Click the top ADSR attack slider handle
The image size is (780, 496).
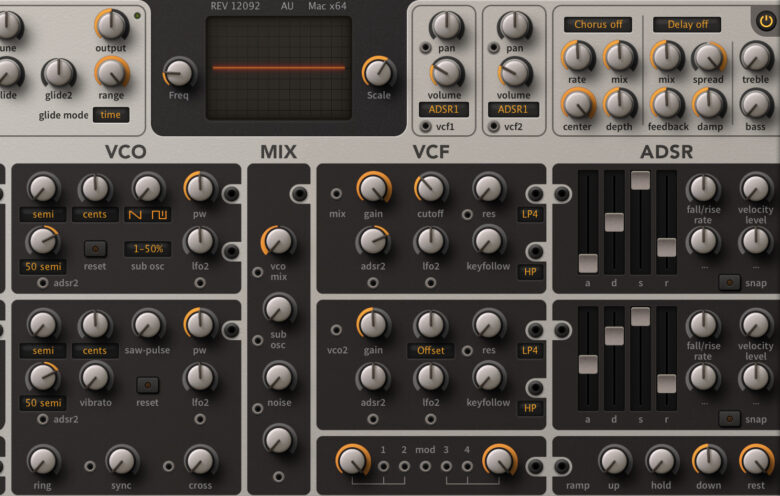(587, 263)
